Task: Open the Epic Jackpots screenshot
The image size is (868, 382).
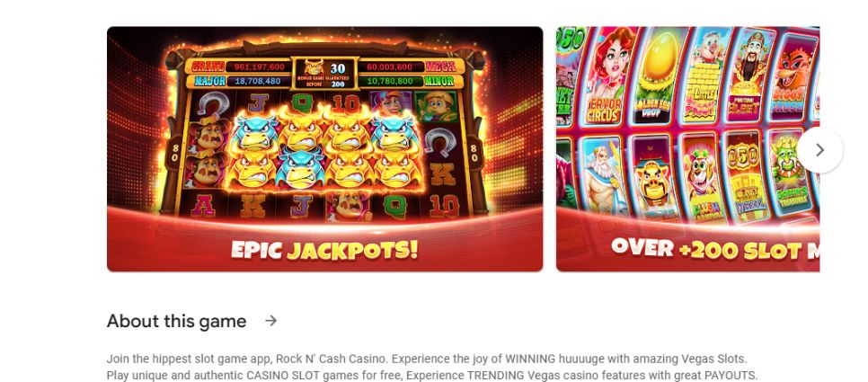Action: (325, 149)
